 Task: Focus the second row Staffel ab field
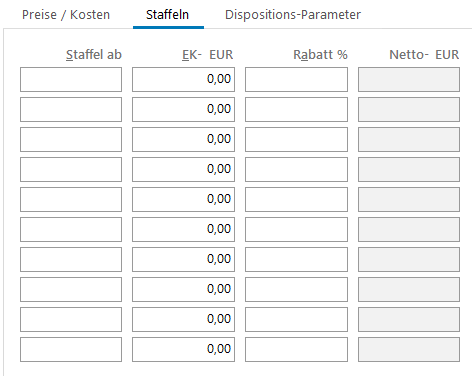[x=71, y=109]
